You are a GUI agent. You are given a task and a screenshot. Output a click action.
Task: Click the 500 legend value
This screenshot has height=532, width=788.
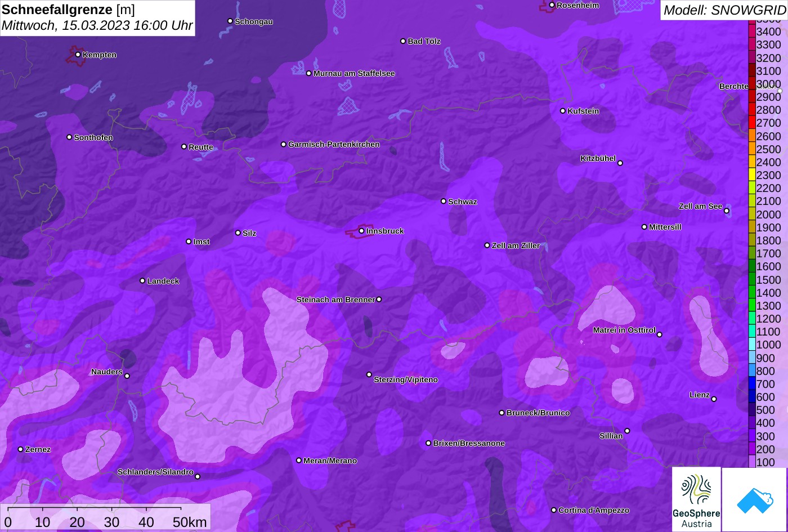765,410
